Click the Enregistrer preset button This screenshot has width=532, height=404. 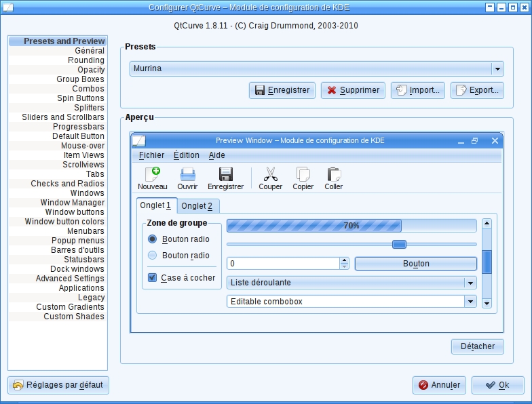[282, 90]
